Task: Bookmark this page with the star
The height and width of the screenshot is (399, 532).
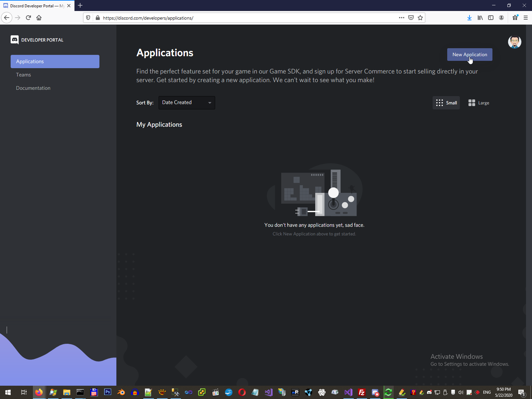Action: (x=420, y=18)
